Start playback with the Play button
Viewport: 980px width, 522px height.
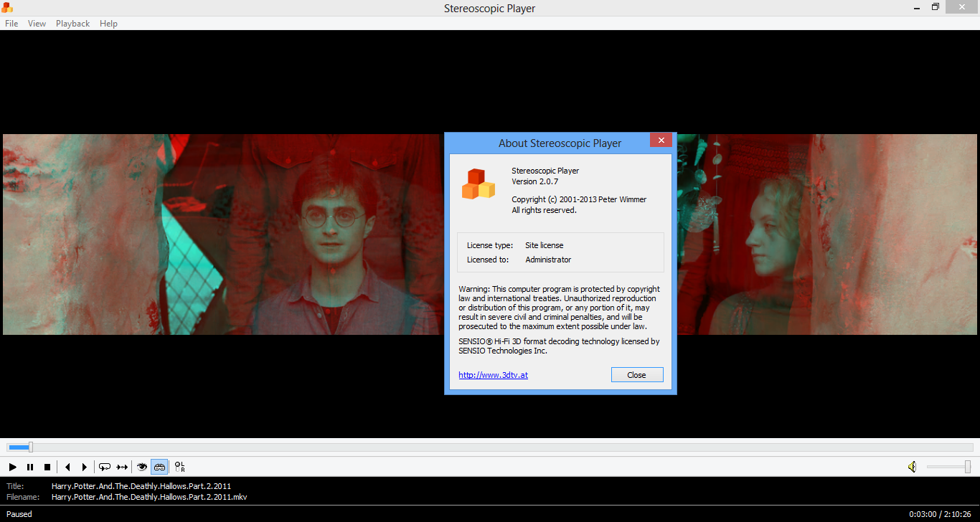point(13,467)
